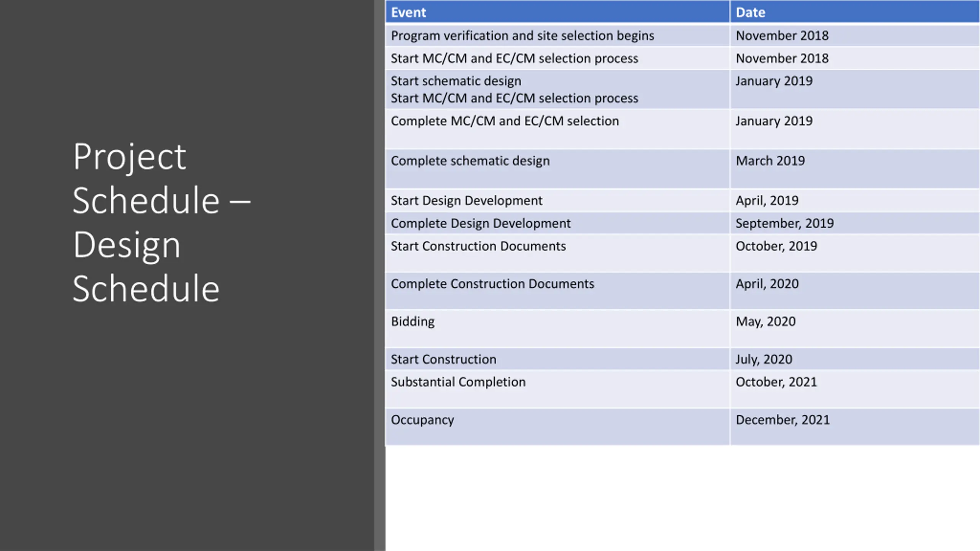This screenshot has width=980, height=551.
Task: Click the May, 2020 date cell
Action: (855, 329)
